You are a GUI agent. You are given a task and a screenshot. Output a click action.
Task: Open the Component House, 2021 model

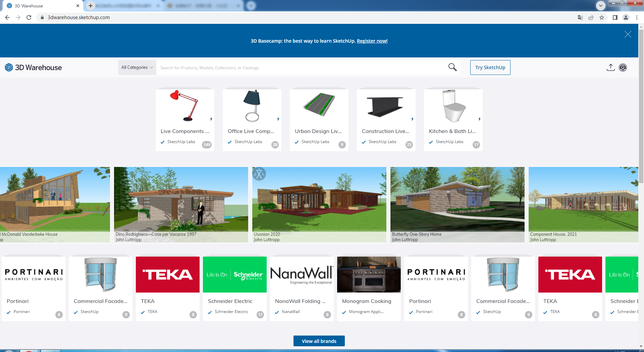pyautogui.click(x=583, y=205)
